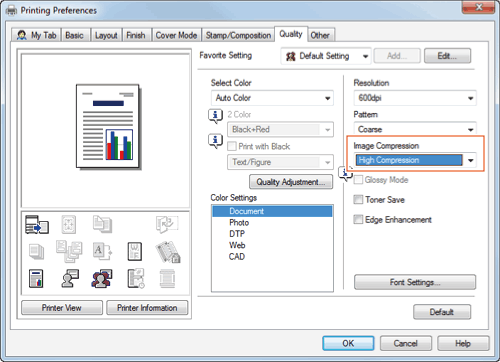Viewport: 500px width, 362px height.
Task: Switch to the Finish tab
Action: [136, 35]
